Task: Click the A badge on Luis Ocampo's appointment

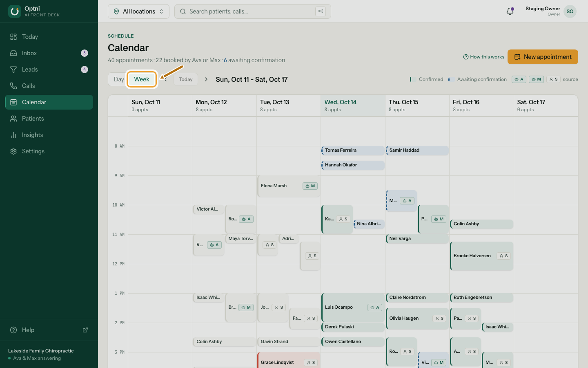Action: pos(375,307)
